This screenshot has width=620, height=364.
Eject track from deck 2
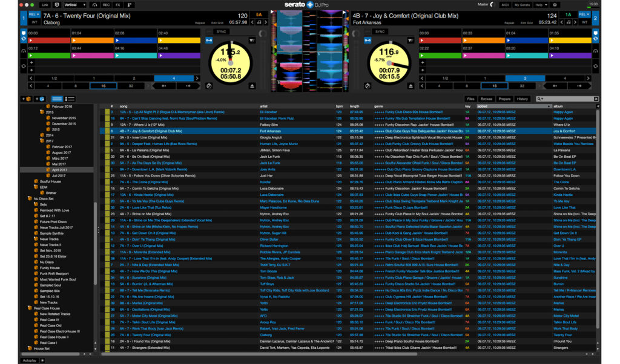411,86
